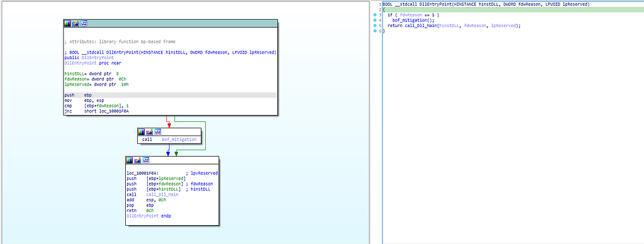Click bof_mitigation in the graph call node
The width and height of the screenshot is (644, 244).
click(179, 140)
